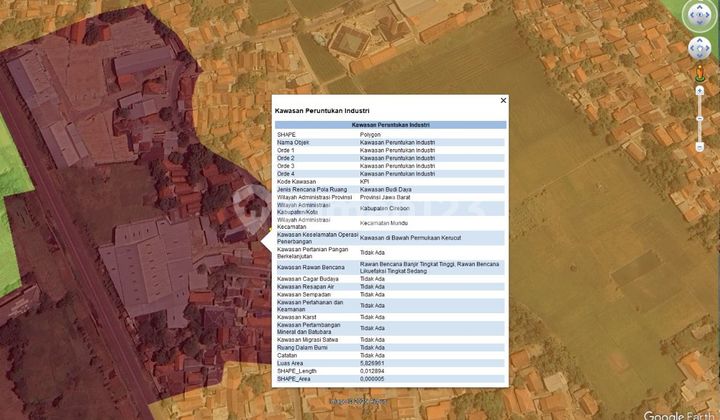Click the Move joystick hand control center

(699, 49)
